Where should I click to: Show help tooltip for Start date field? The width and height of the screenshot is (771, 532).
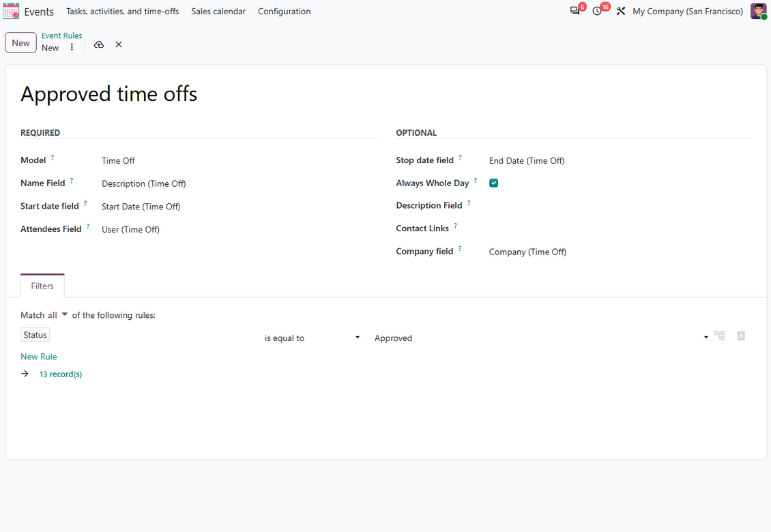(x=85, y=203)
